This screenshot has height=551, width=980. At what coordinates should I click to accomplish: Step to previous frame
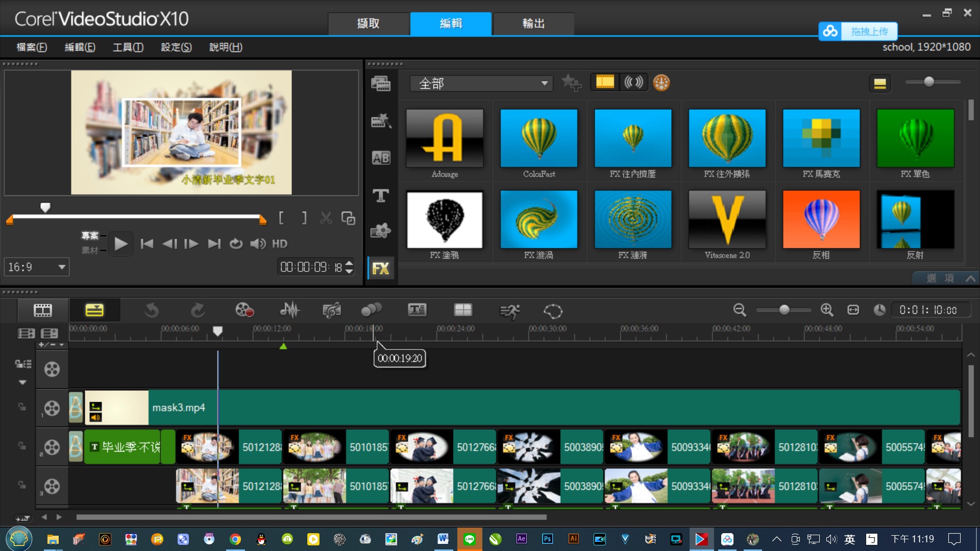click(169, 244)
